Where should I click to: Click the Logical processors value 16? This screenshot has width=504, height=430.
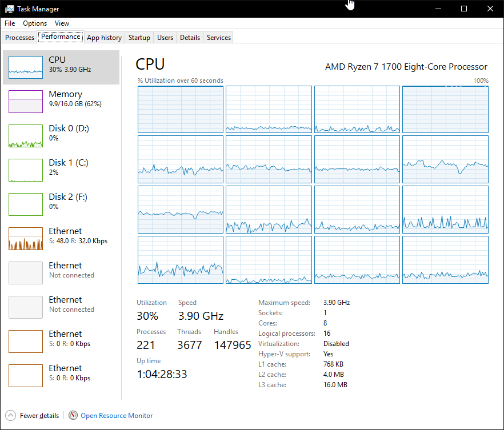327,333
